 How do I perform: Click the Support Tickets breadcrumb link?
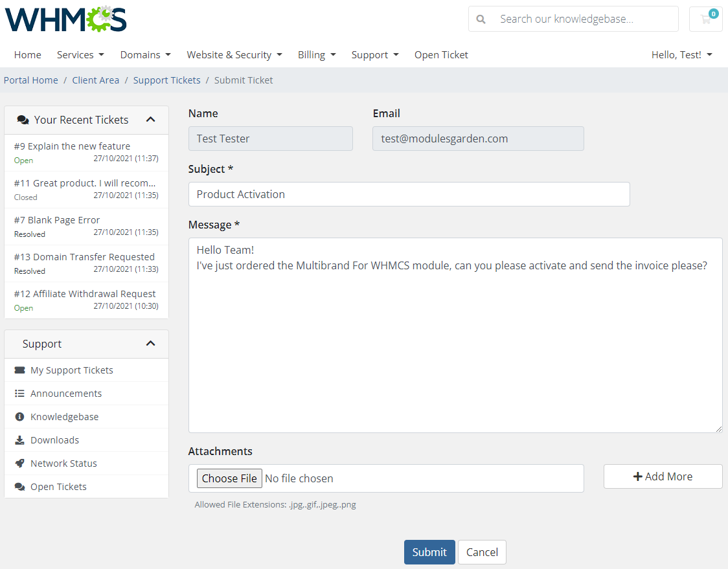166,80
